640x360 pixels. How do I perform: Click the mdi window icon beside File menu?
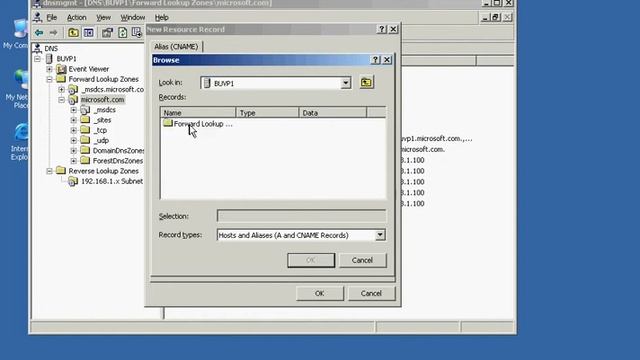click(38, 17)
